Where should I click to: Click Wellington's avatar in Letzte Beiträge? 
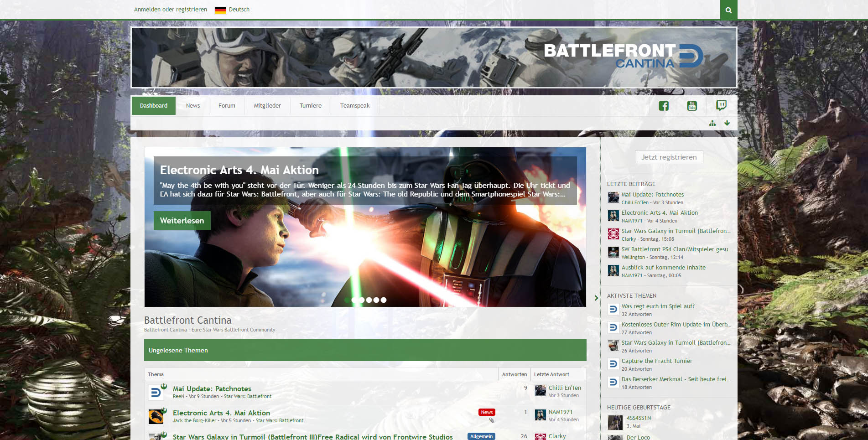tap(613, 252)
